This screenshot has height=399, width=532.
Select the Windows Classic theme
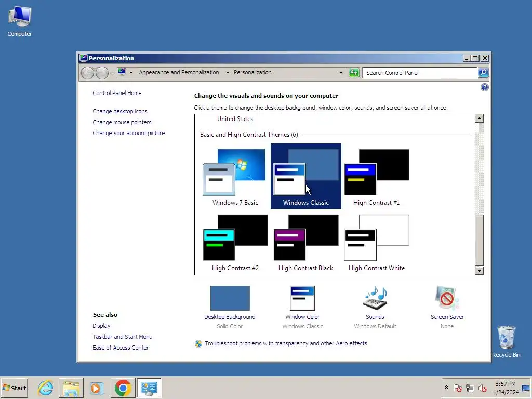pyautogui.click(x=305, y=176)
